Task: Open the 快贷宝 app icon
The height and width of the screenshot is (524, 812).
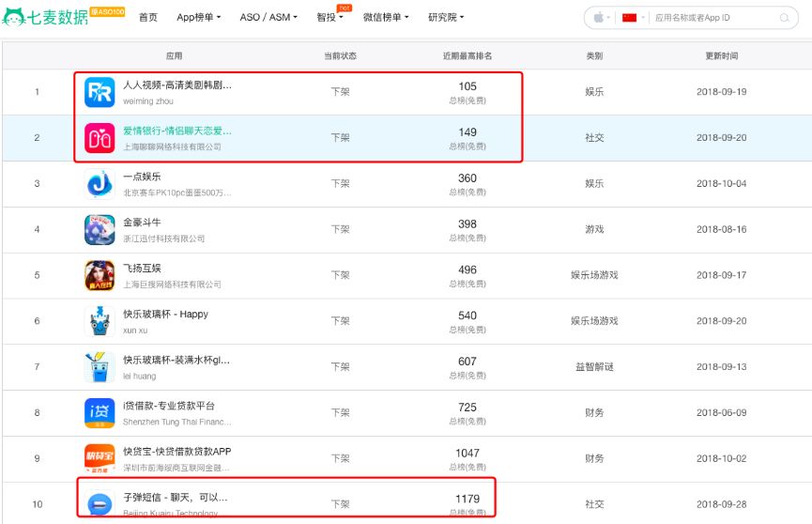Action: (100, 458)
